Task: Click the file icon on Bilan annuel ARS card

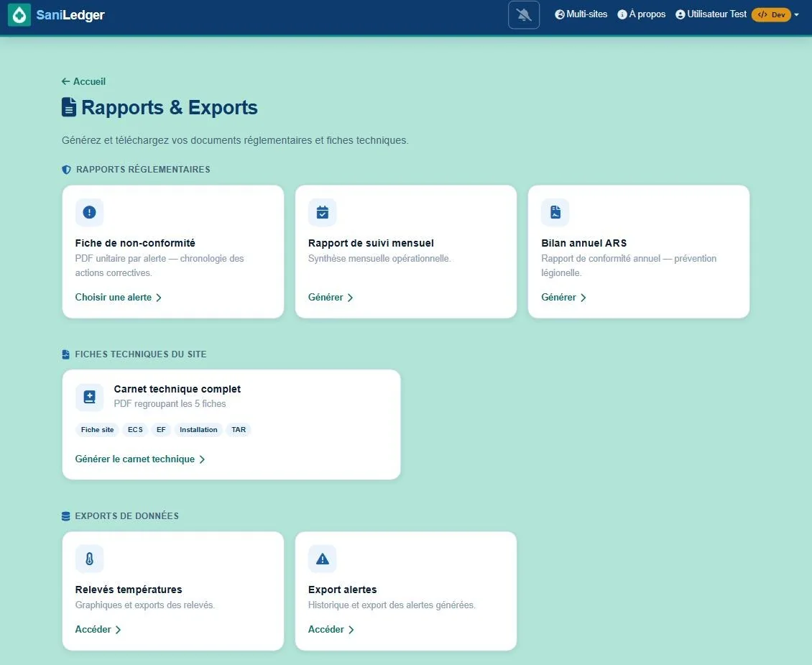Action: coord(555,212)
